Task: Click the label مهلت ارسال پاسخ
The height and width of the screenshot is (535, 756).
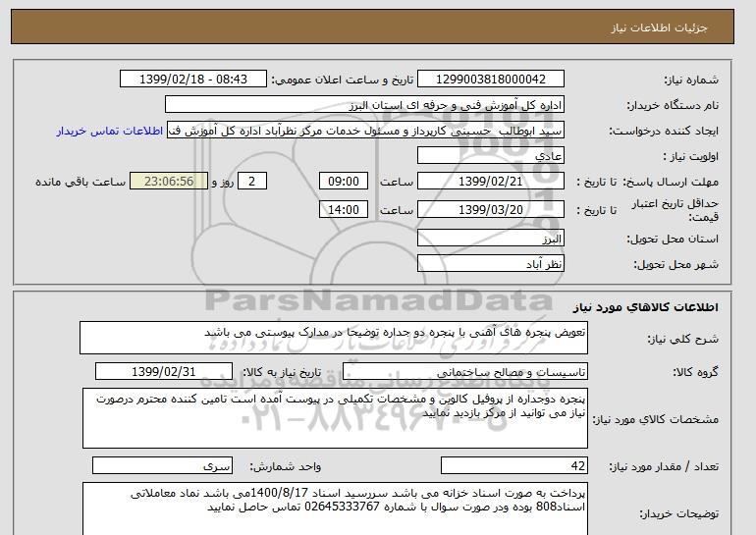Action: (671, 182)
